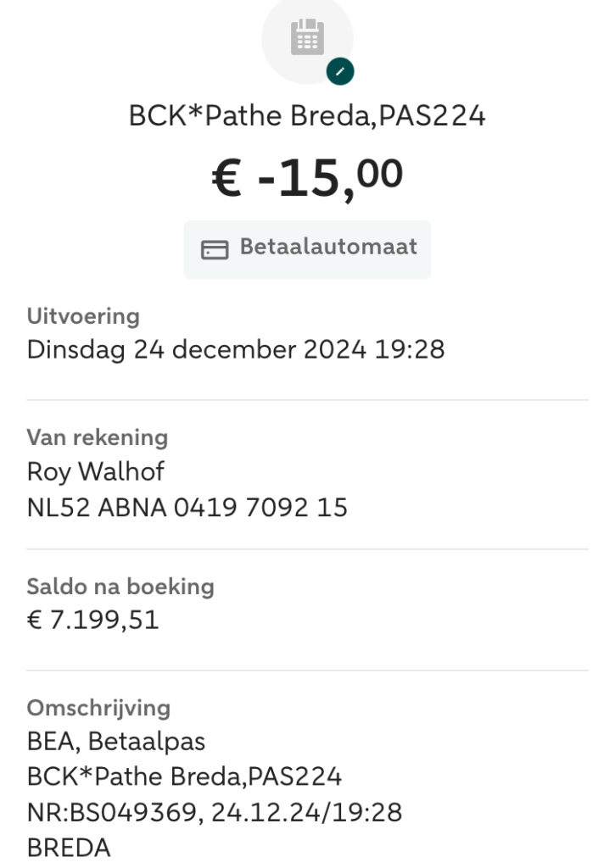Tap the balance € 7.199,51
The width and height of the screenshot is (615, 868).
click(x=93, y=620)
